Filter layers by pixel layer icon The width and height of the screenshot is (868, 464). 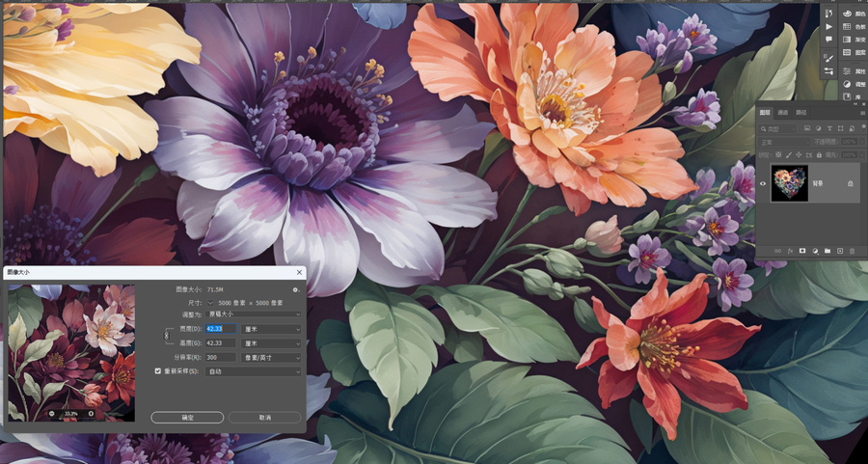(807, 128)
